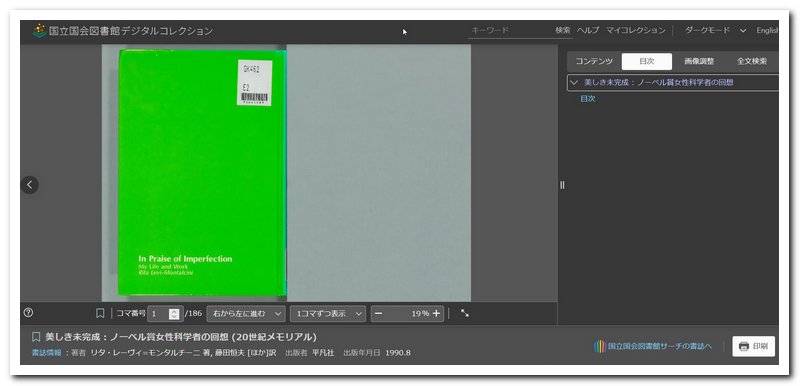Screen dimensions: 800x386
Task: Open the 全文検索 tab
Action: click(752, 62)
